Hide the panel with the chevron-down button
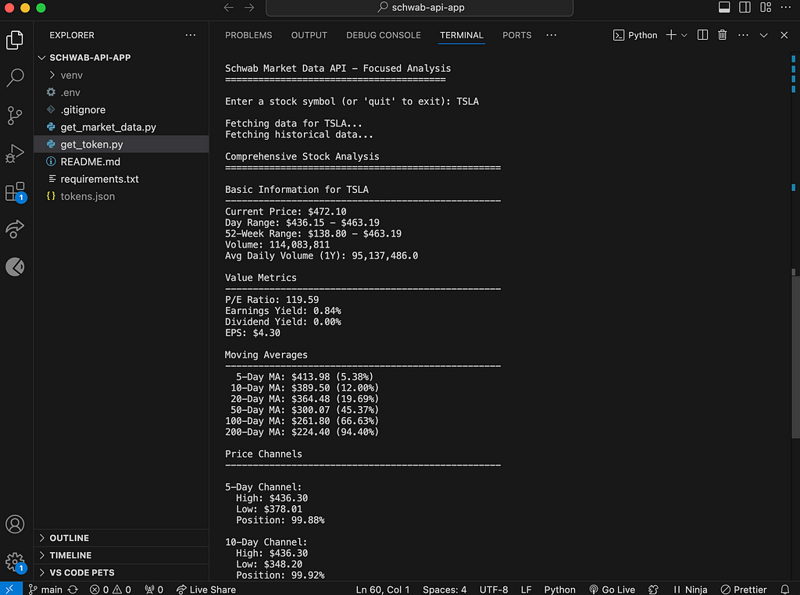Viewport: 800px width, 595px height. click(763, 35)
